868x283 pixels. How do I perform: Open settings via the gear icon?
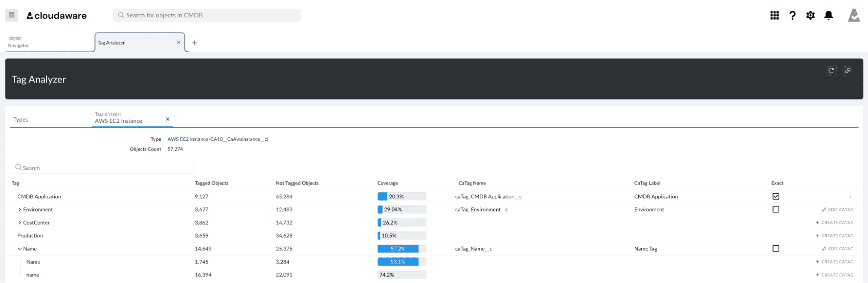tap(810, 16)
